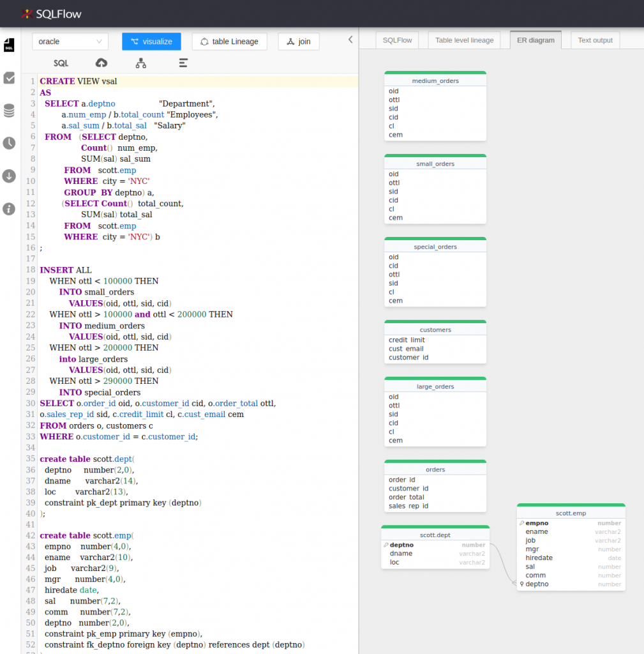
Task: Open the SQL file icon in sidebar
Action: coord(9,45)
